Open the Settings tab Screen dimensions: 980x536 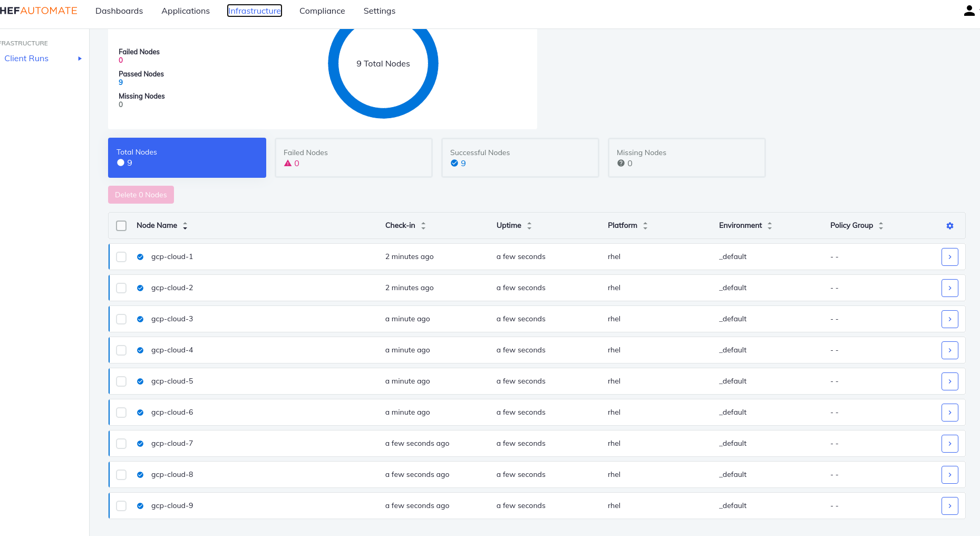380,11
